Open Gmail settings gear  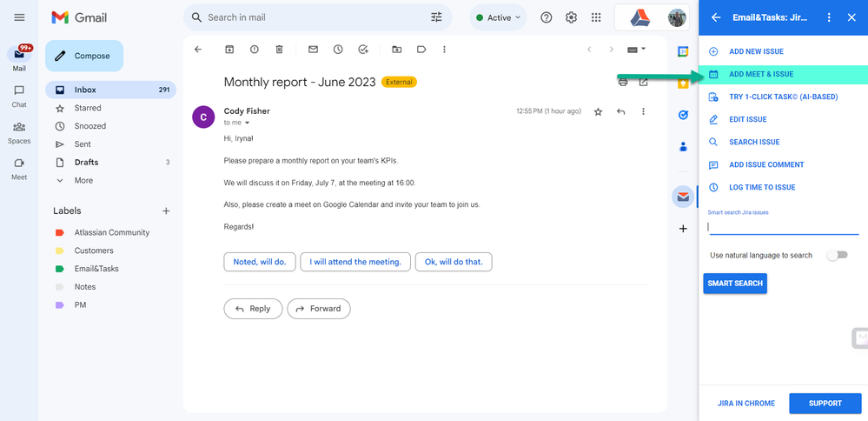click(x=572, y=17)
